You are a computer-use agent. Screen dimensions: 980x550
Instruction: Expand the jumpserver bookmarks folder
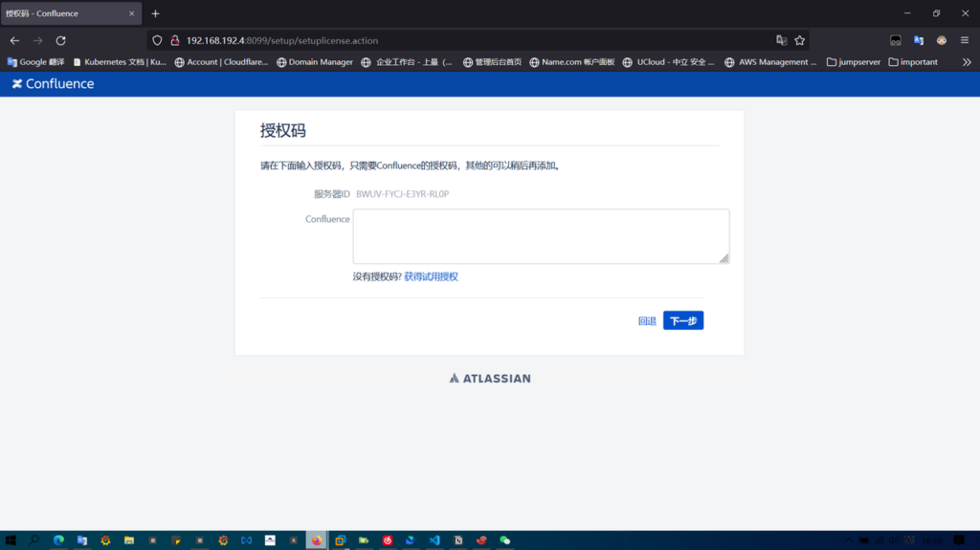852,62
